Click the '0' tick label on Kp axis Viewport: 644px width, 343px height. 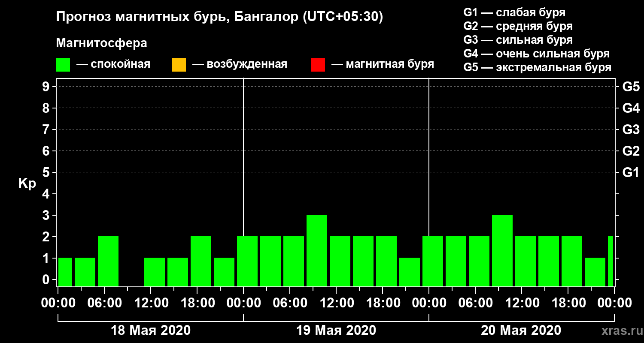point(47,280)
